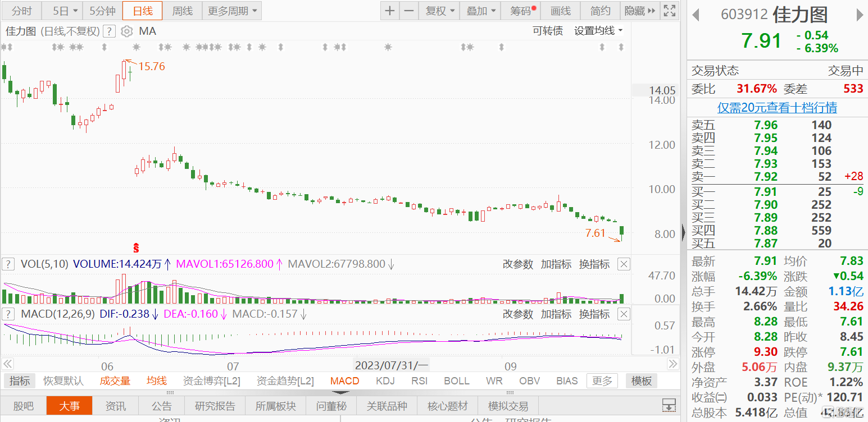Zoom out the chart with minus button
Image resolution: width=868 pixels, height=422 pixels.
click(409, 11)
